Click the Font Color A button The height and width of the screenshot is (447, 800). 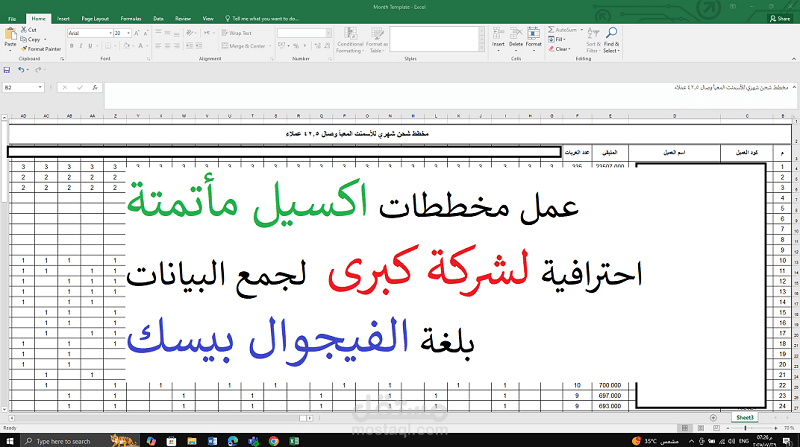pyautogui.click(x=140, y=46)
